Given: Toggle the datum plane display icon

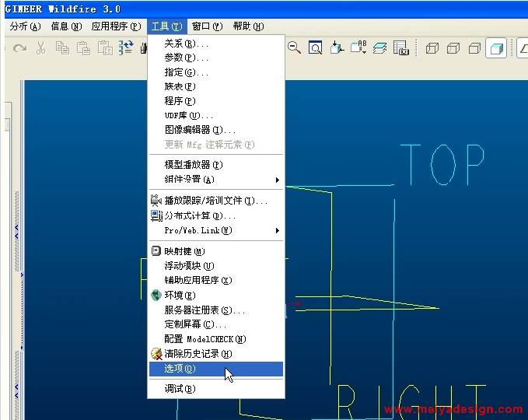Looking at the screenshot, I should coord(523,48).
